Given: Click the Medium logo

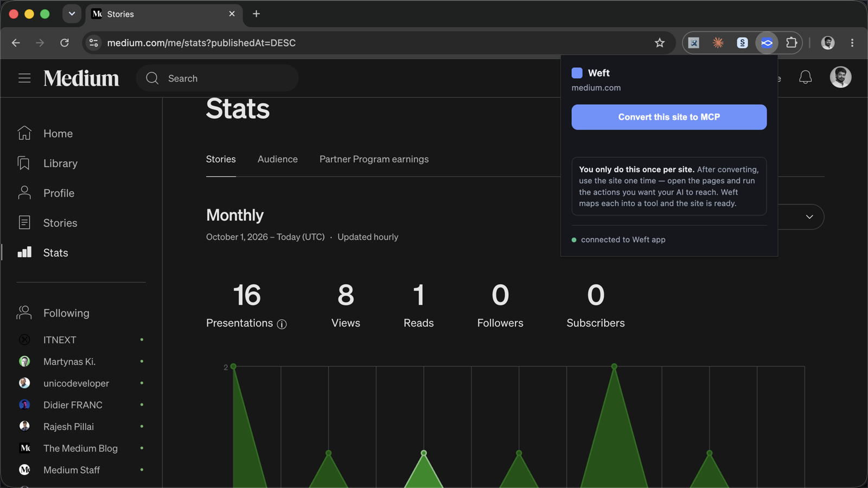Looking at the screenshot, I should point(81,78).
